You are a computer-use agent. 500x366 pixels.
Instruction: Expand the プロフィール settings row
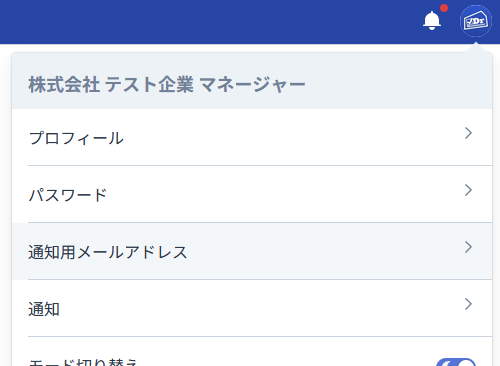252,137
